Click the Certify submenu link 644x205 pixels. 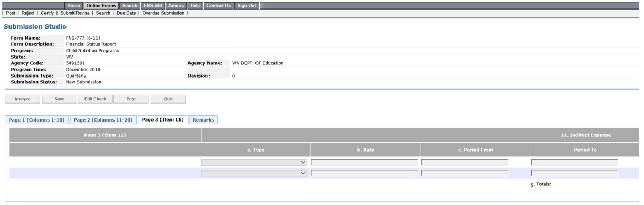(x=47, y=13)
